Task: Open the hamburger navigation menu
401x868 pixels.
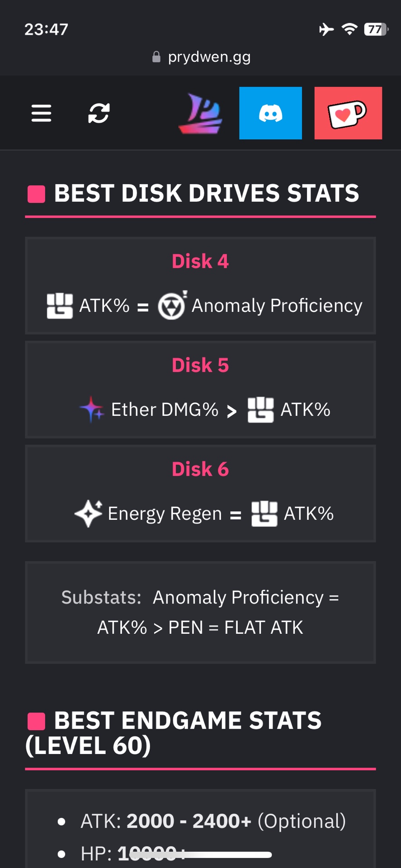Action: pyautogui.click(x=41, y=113)
